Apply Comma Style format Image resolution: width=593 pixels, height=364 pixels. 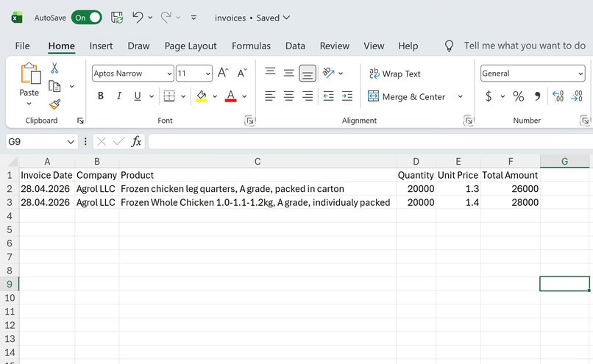537,96
